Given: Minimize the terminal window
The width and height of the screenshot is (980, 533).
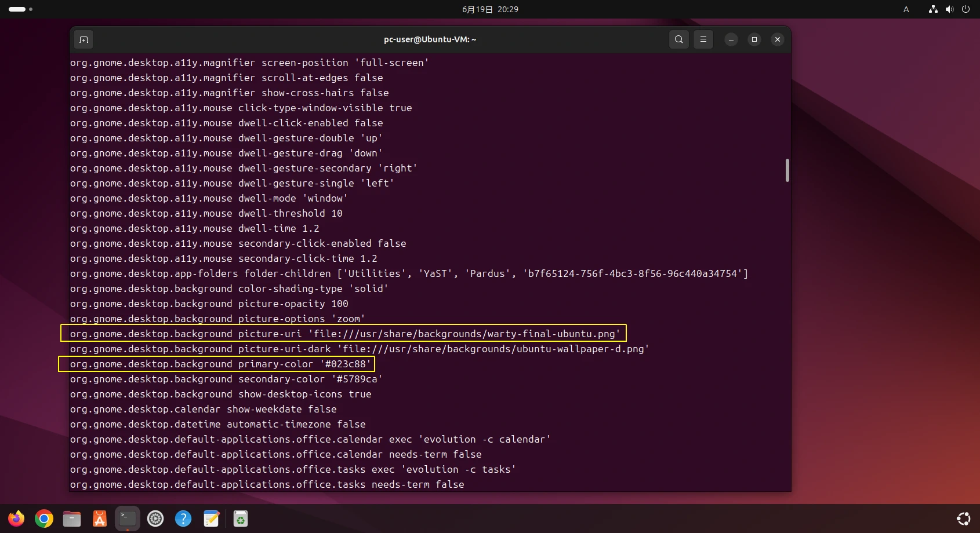Looking at the screenshot, I should point(731,39).
